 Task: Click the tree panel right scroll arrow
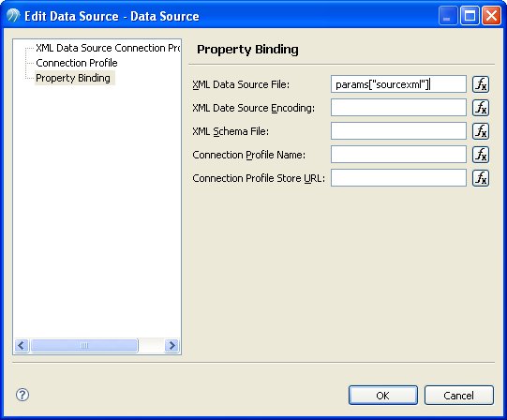171,346
